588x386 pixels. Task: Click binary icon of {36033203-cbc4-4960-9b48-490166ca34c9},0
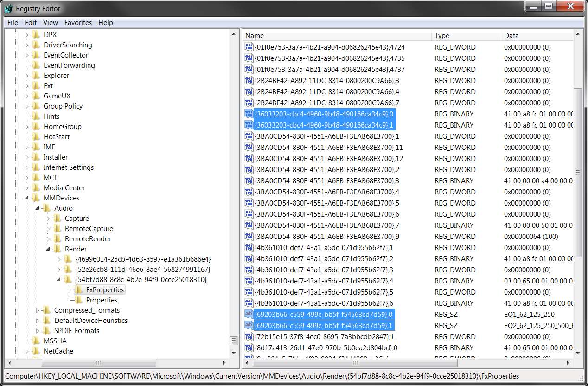[x=249, y=114]
